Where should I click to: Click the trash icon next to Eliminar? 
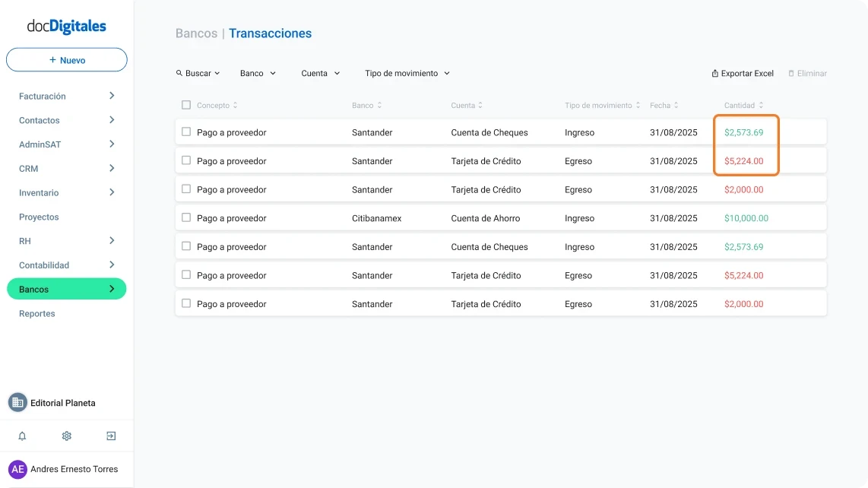click(791, 73)
